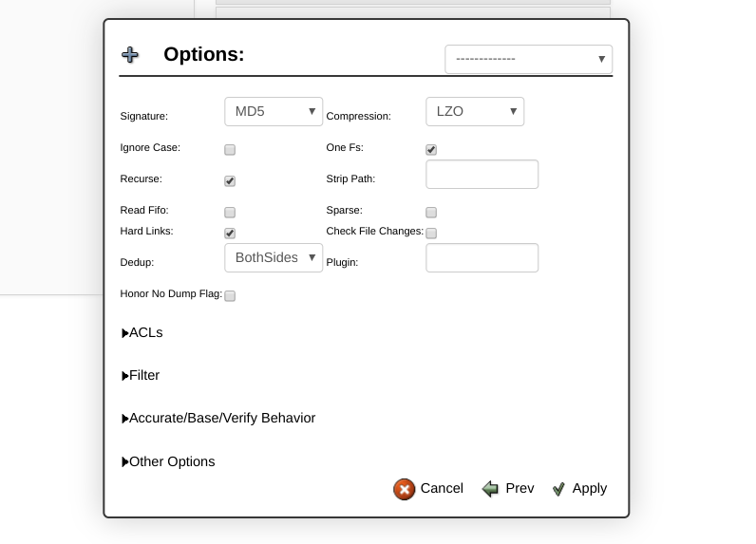Enable the Ignore Case checkbox
Image resolution: width=756 pixels, height=544 pixels.
pyautogui.click(x=230, y=150)
